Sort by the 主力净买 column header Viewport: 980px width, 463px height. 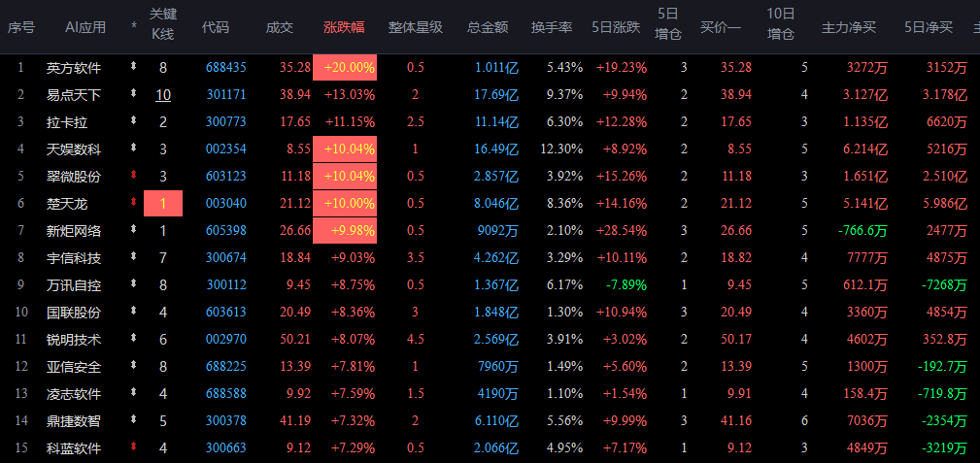click(848, 27)
